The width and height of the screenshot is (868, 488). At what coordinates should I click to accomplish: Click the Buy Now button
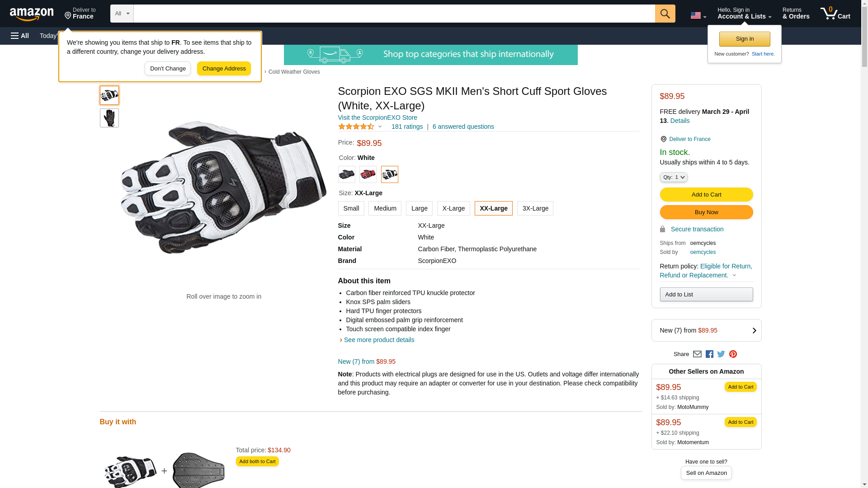tap(706, 212)
